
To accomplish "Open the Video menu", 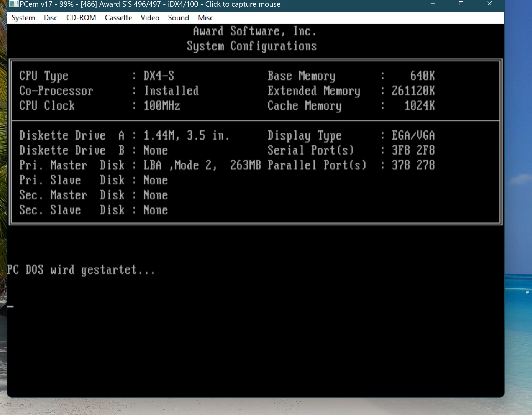I will pos(150,18).
